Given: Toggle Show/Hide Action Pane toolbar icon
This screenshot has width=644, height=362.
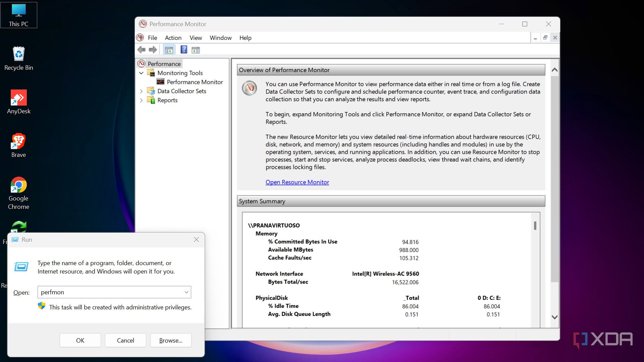Looking at the screenshot, I should (x=196, y=50).
